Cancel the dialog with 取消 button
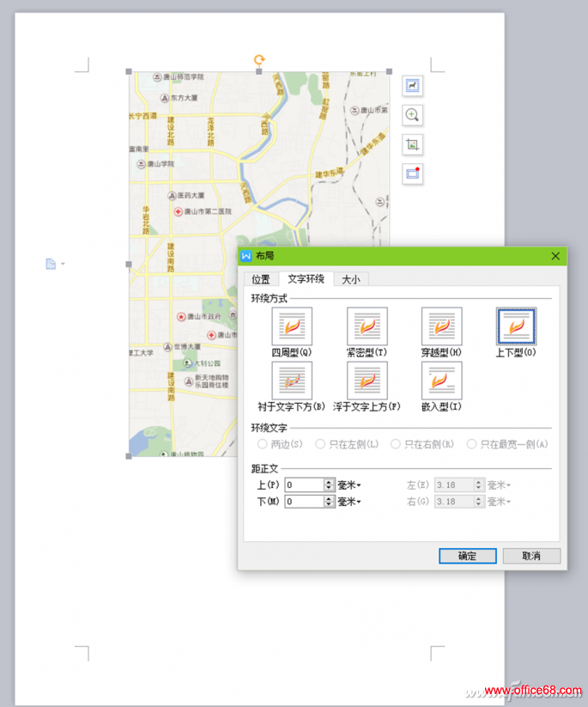The width and height of the screenshot is (588, 707). pos(531,556)
